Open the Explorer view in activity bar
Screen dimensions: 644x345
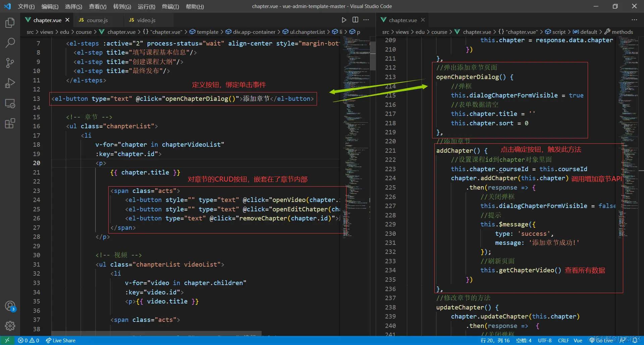pyautogui.click(x=10, y=23)
